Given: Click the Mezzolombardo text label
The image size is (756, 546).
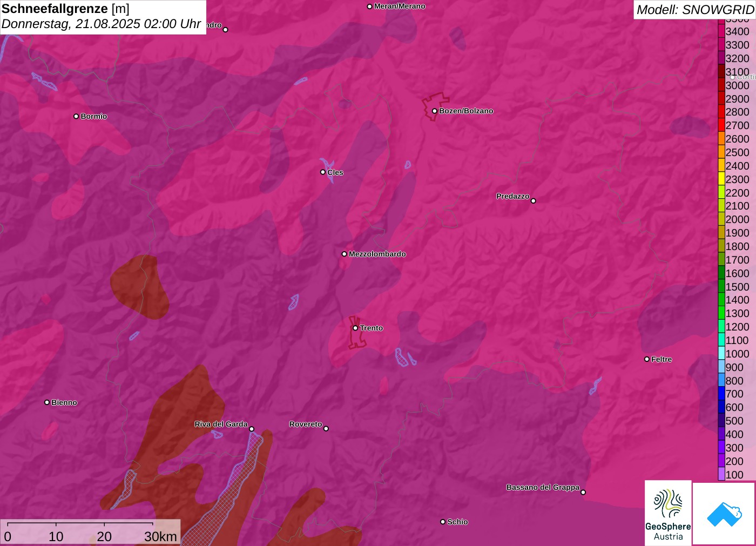Looking at the screenshot, I should [377, 254].
